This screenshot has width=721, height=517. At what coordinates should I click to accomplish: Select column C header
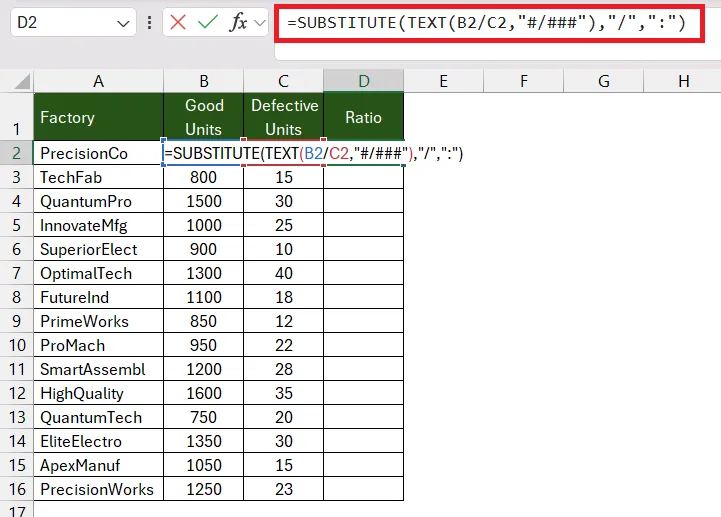(284, 81)
